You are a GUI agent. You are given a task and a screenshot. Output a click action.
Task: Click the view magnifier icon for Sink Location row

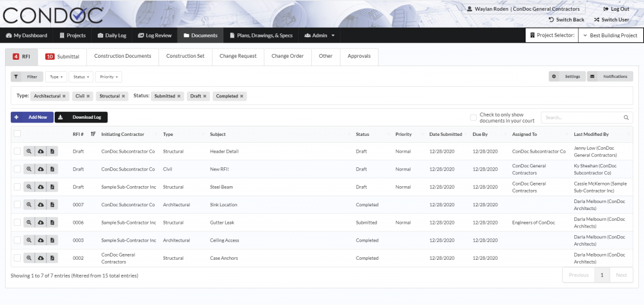[29, 204]
